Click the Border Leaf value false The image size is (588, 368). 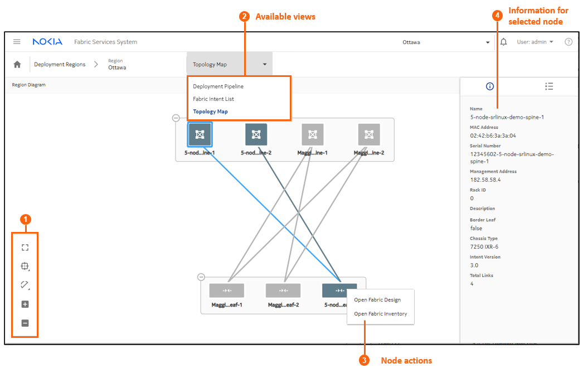(476, 228)
